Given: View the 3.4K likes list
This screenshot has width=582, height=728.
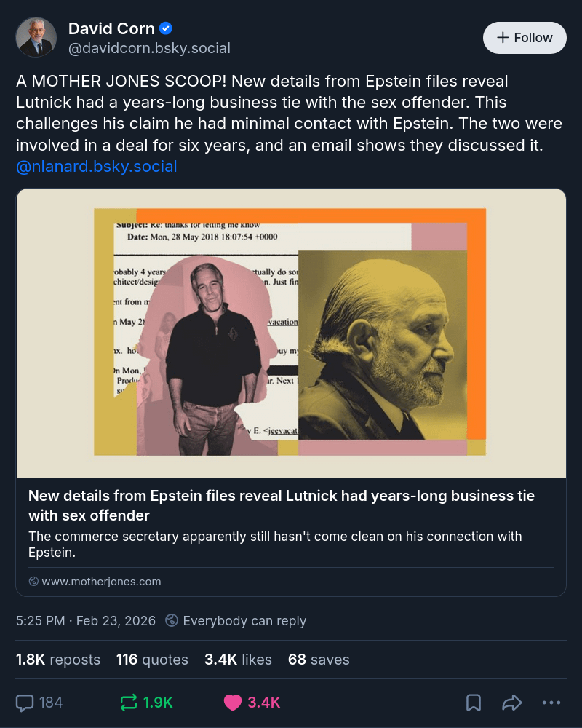Looking at the screenshot, I should [238, 660].
